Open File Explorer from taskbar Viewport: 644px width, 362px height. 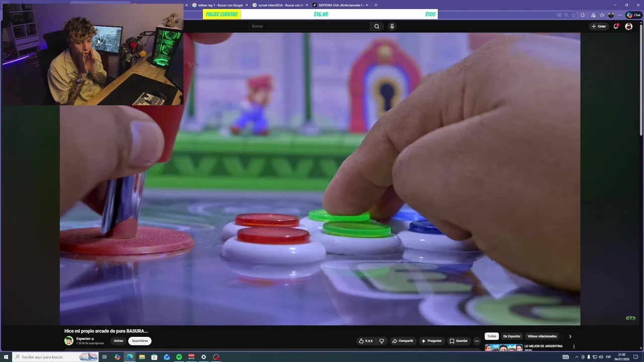point(142,357)
